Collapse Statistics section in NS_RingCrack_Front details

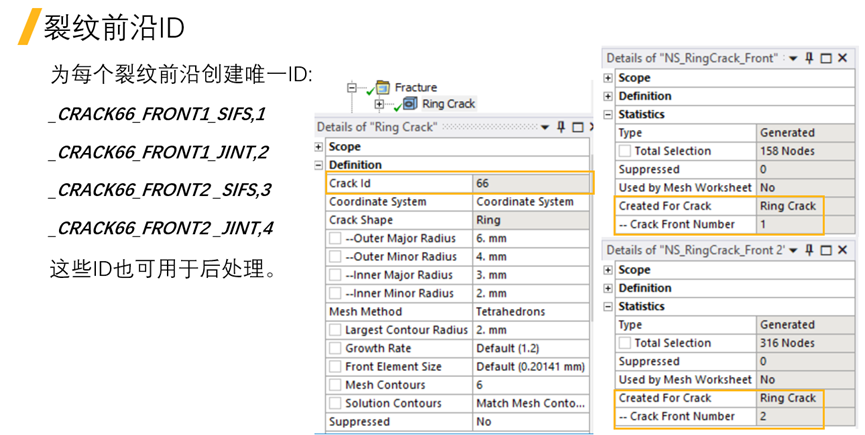608,115
